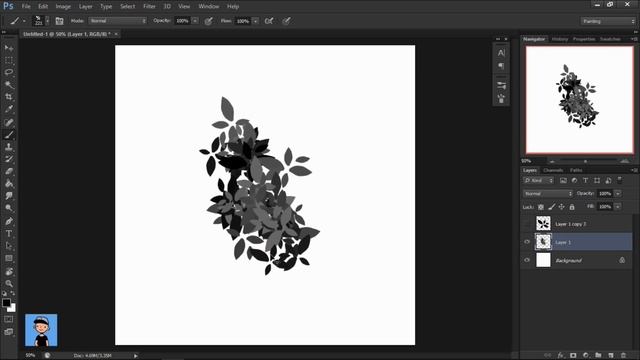Switch to the History tab
Image resolution: width=640 pixels, height=360 pixels.
tap(560, 39)
